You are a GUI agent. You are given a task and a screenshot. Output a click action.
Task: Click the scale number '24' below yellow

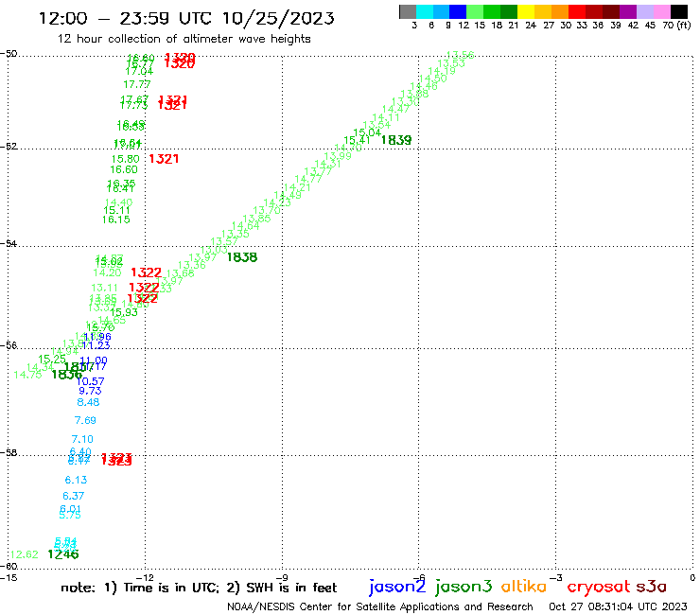coord(531,26)
